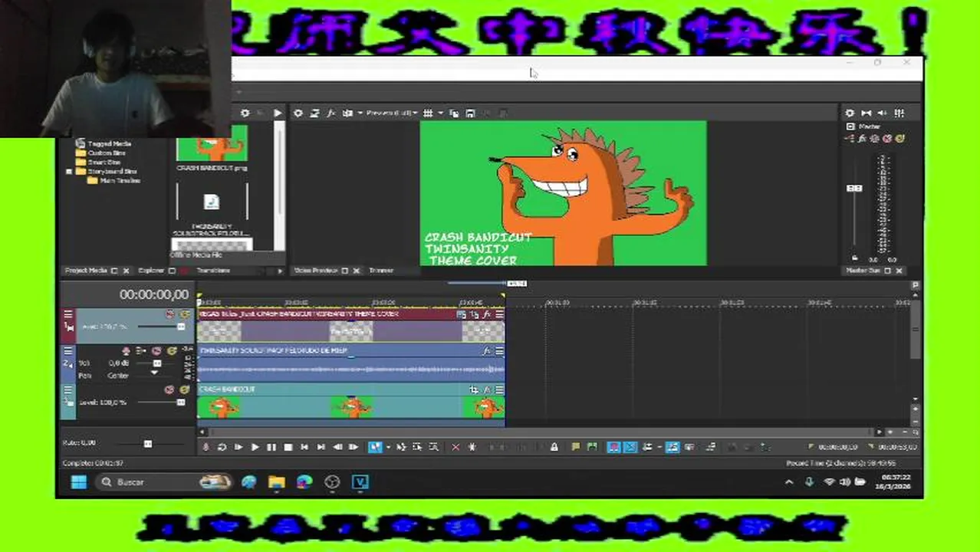Viewport: 980px width, 552px height.
Task: Open Event FX on the TWINSANITY audio event
Action: [x=487, y=351]
